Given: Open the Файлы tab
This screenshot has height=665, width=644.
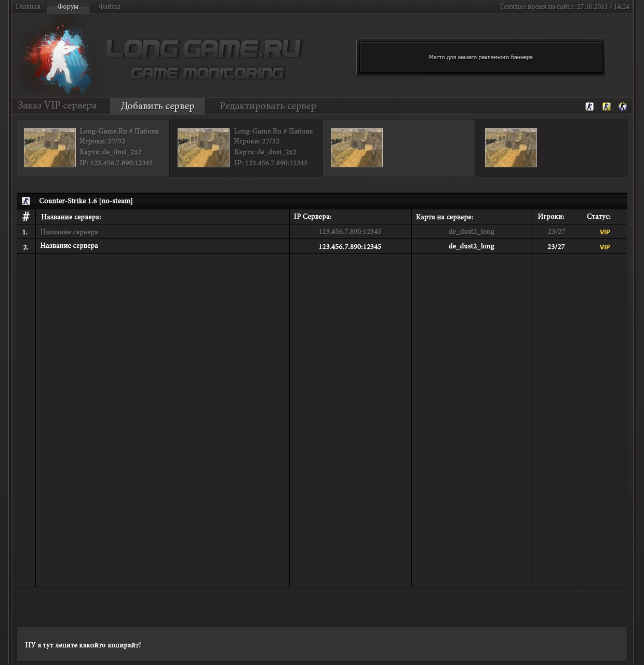Looking at the screenshot, I should pos(110,7).
